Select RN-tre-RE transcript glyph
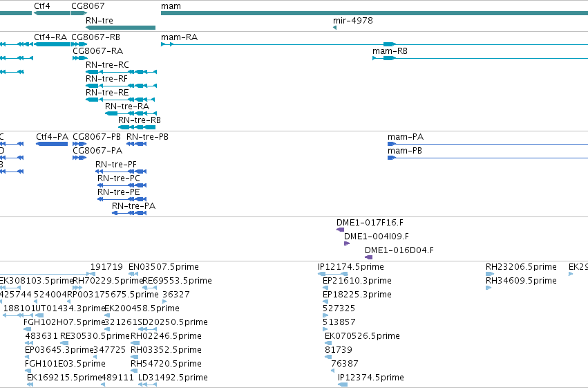The width and height of the screenshot is (588, 388). pos(120,100)
